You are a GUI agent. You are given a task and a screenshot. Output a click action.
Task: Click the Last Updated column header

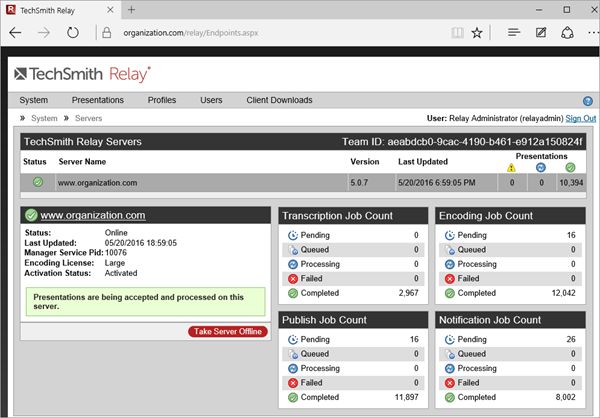423,162
